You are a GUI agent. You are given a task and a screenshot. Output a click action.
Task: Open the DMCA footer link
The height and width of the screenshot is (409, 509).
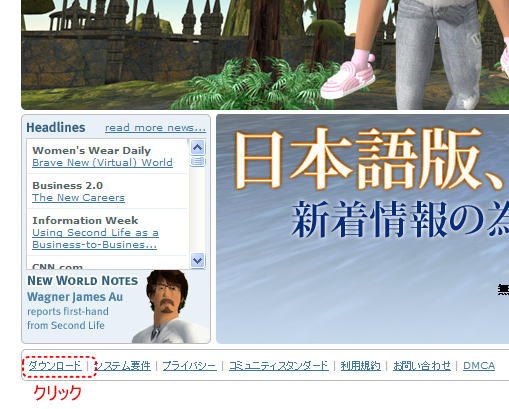coord(479,366)
